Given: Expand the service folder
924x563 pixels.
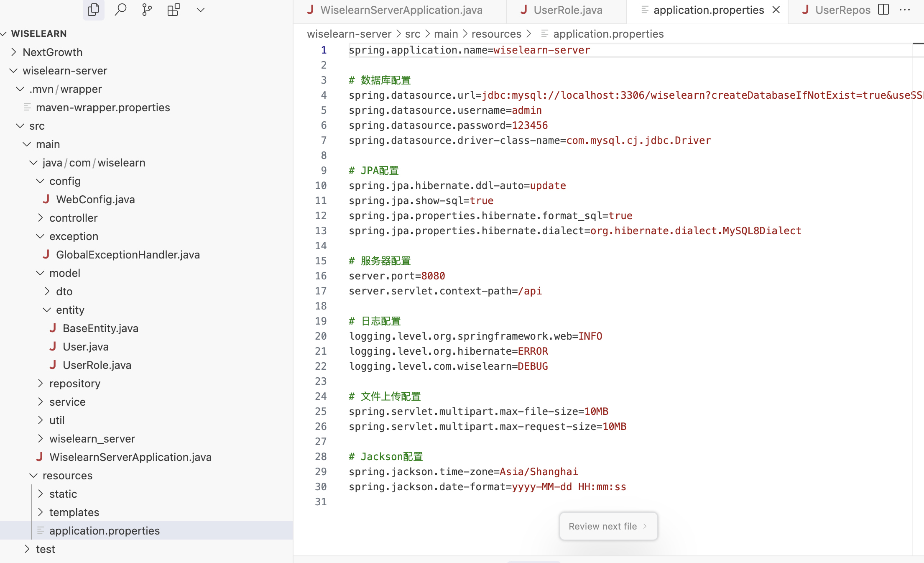Looking at the screenshot, I should (x=146, y=402).
